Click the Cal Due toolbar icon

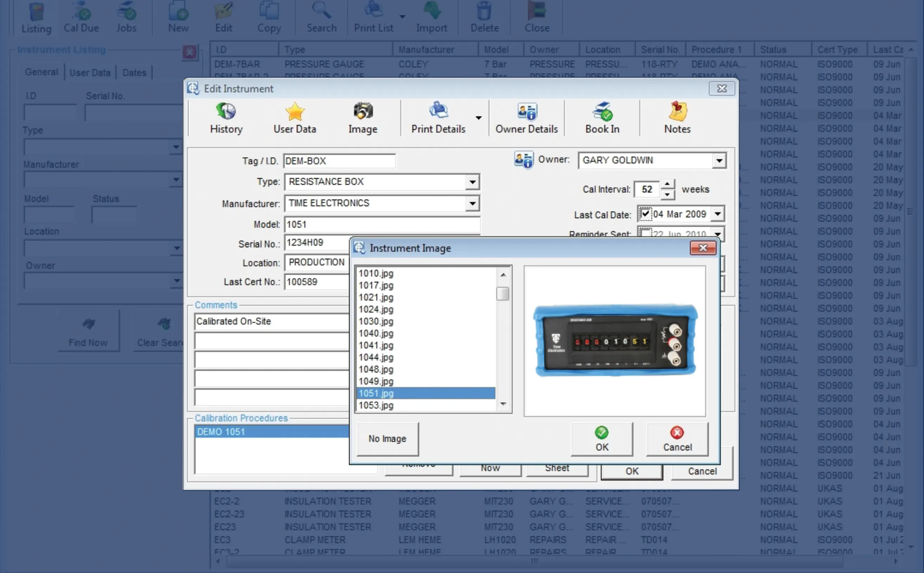tap(81, 17)
